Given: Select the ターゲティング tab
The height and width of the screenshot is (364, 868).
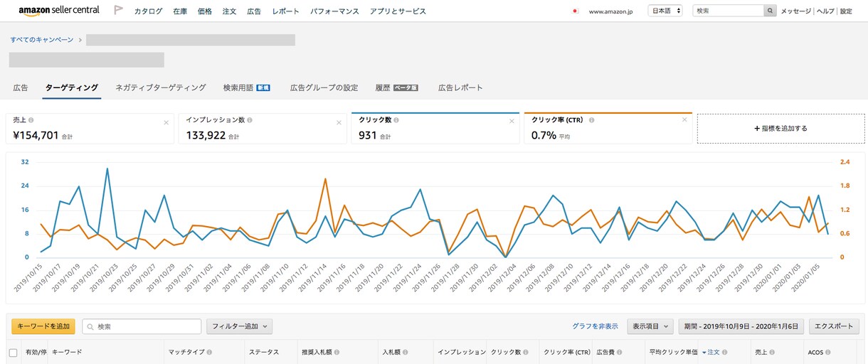Looking at the screenshot, I should (72, 87).
